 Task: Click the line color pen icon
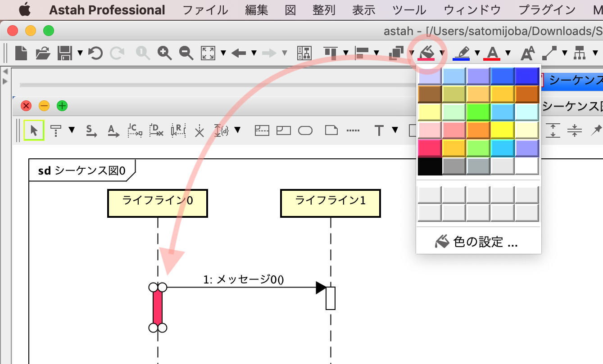461,53
